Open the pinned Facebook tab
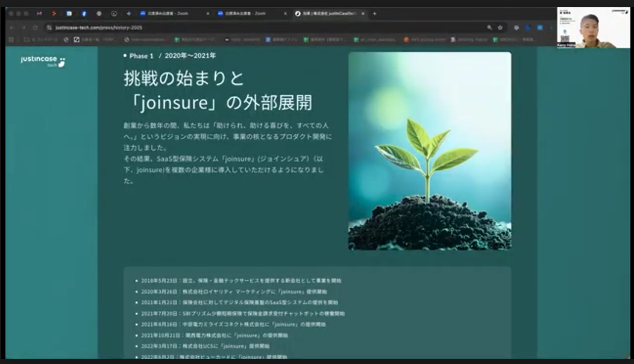This screenshot has height=364, width=634. (84, 13)
